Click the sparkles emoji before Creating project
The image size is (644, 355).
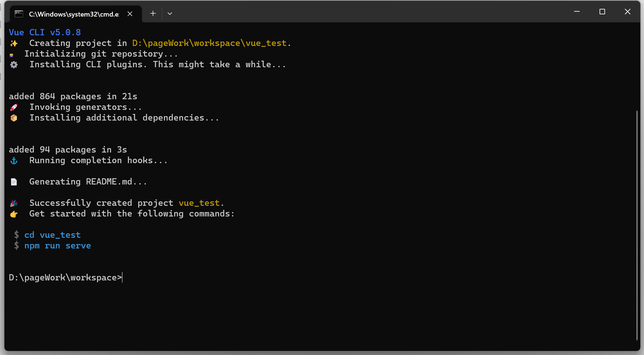(14, 43)
